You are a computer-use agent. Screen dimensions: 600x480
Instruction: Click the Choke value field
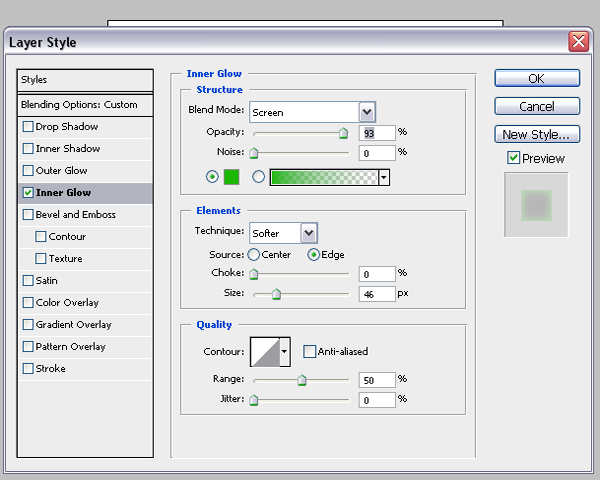point(377,274)
